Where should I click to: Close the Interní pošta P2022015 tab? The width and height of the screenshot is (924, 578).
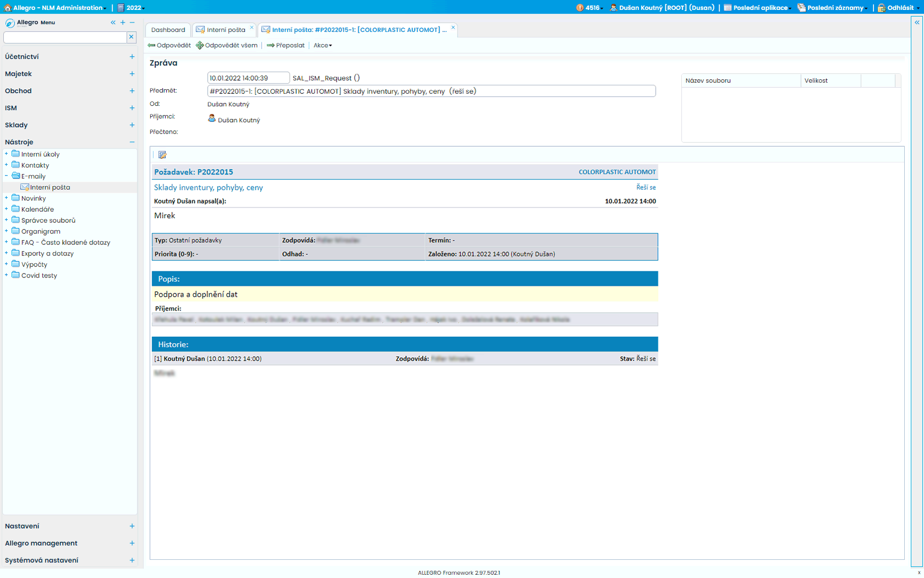click(453, 28)
